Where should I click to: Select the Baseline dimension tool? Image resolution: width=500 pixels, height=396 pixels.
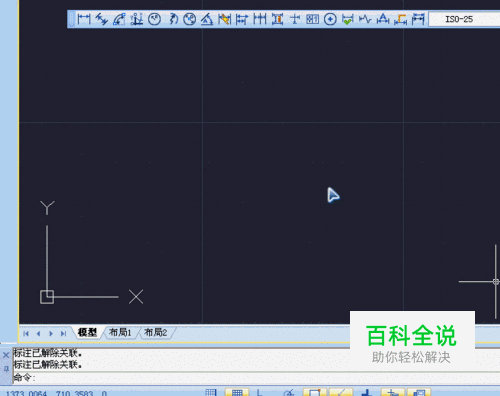pos(242,19)
